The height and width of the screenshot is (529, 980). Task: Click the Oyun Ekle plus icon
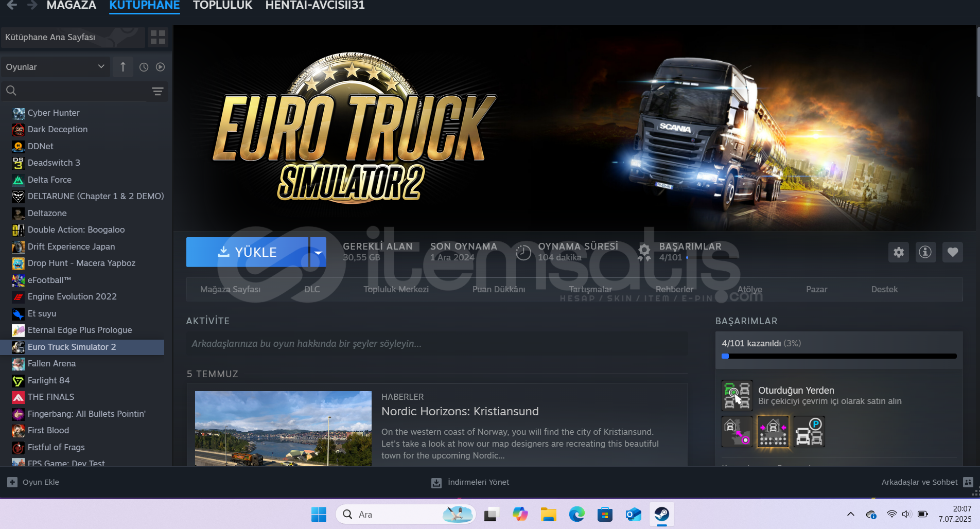[x=12, y=482]
